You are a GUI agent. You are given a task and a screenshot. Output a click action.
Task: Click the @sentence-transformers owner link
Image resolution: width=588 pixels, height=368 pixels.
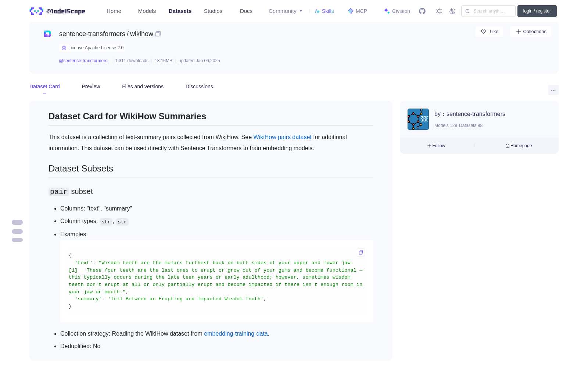pyautogui.click(x=83, y=61)
